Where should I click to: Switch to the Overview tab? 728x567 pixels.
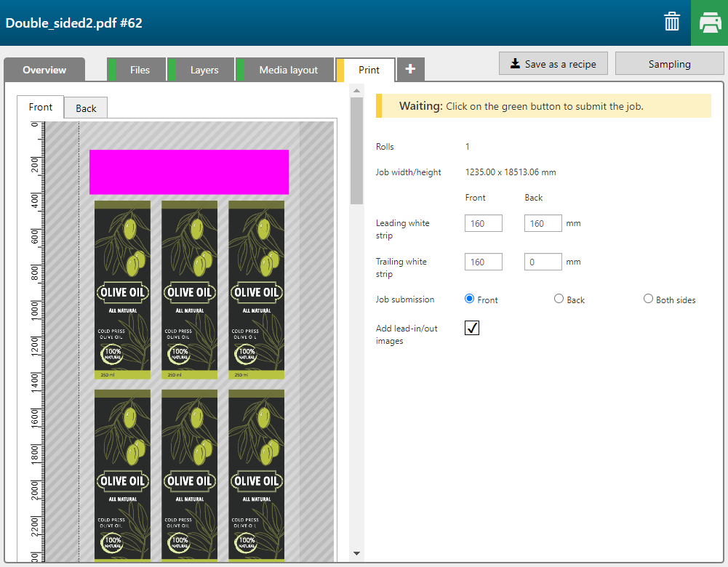pos(44,70)
